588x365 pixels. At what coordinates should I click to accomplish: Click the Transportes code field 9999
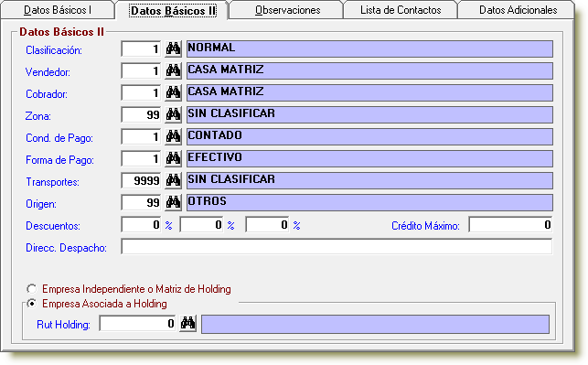pos(141,180)
